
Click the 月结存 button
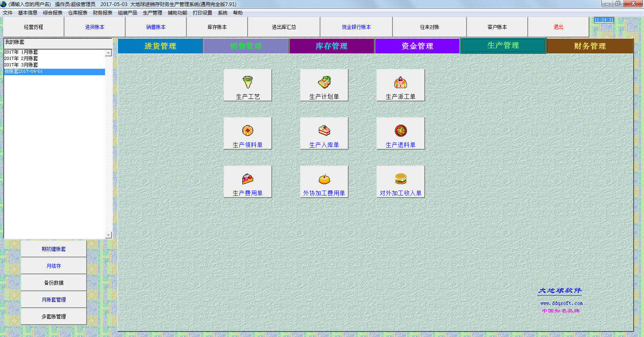pos(54,266)
